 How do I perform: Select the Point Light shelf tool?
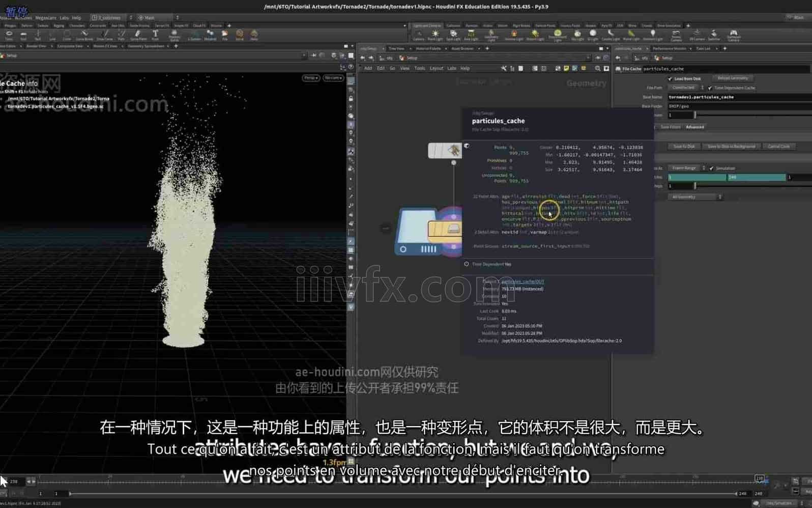[x=435, y=35]
